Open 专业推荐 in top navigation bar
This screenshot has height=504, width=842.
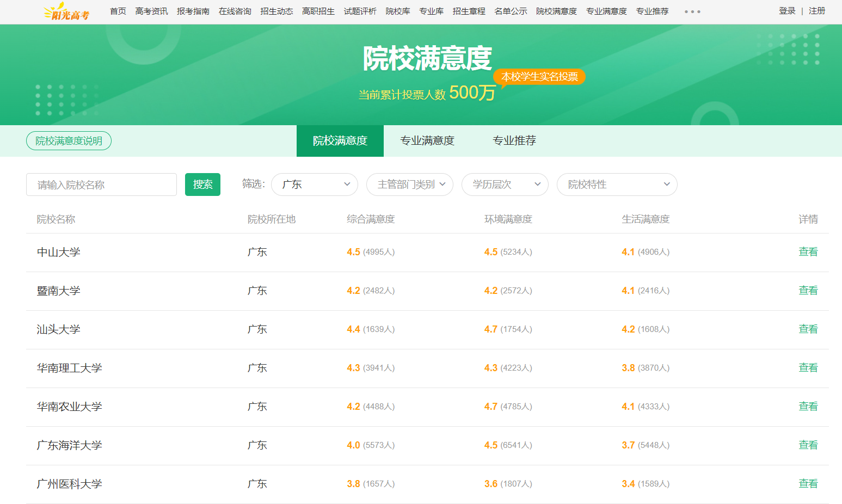(652, 11)
